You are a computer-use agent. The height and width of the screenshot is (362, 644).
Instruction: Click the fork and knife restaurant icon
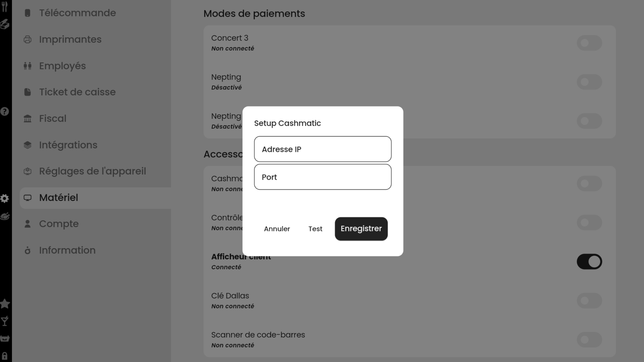tap(4, 6)
